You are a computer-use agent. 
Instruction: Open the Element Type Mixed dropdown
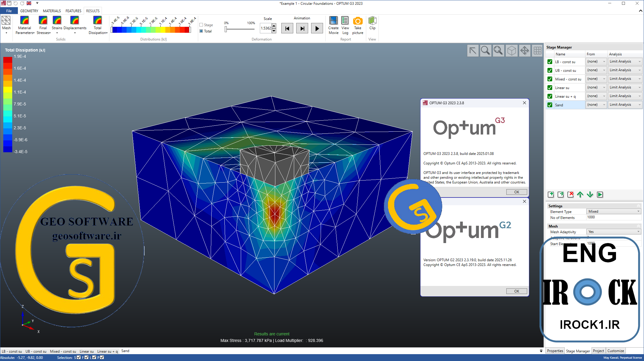pos(614,211)
